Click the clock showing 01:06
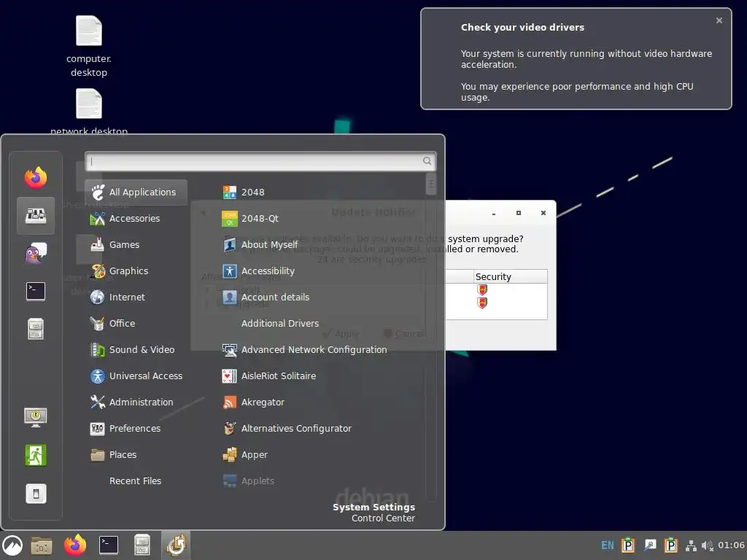 coord(731,545)
